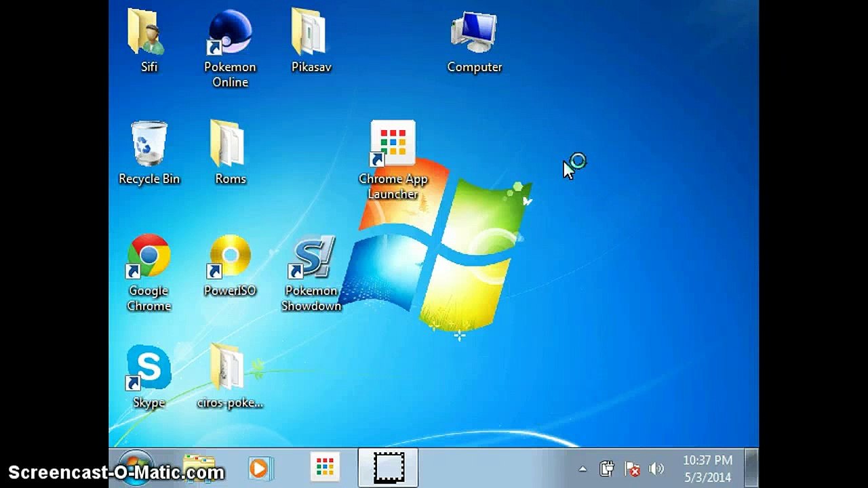Select the Skype desktop shortcut
868x488 pixels.
pyautogui.click(x=149, y=376)
